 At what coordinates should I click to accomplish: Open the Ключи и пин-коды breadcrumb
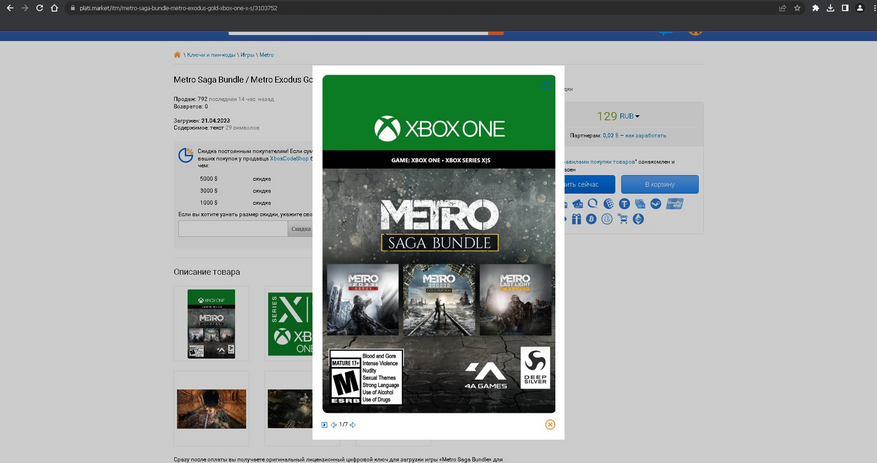[x=211, y=55]
